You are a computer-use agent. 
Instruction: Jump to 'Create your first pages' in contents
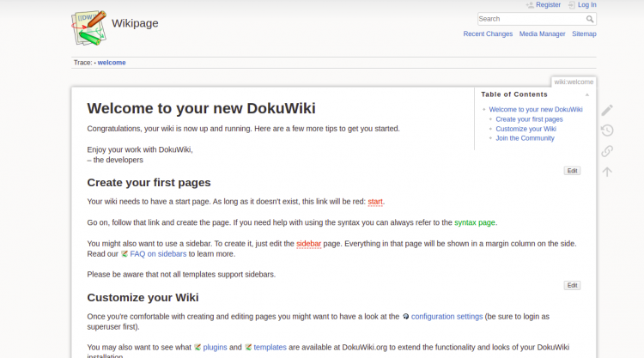[x=529, y=119]
